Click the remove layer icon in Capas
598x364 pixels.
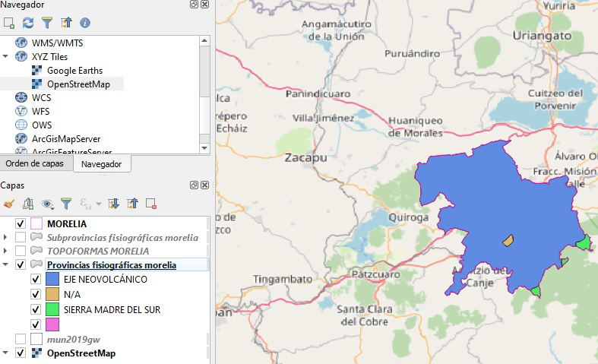tap(151, 204)
